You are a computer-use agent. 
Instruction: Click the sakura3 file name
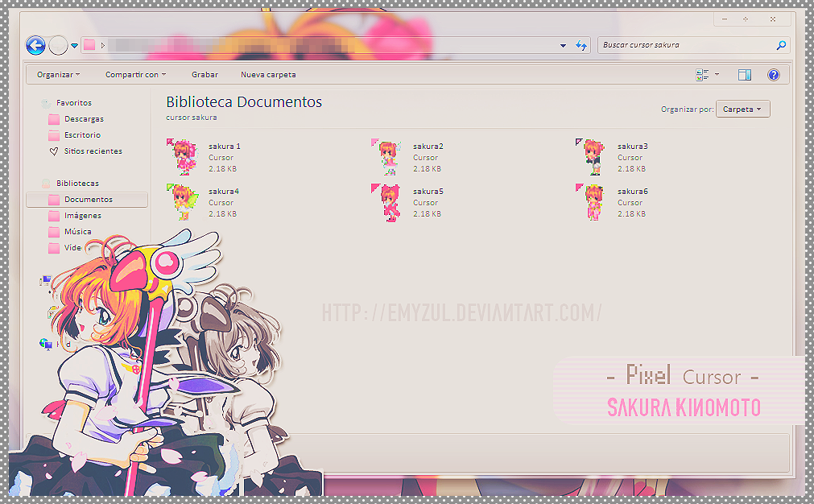click(633, 147)
